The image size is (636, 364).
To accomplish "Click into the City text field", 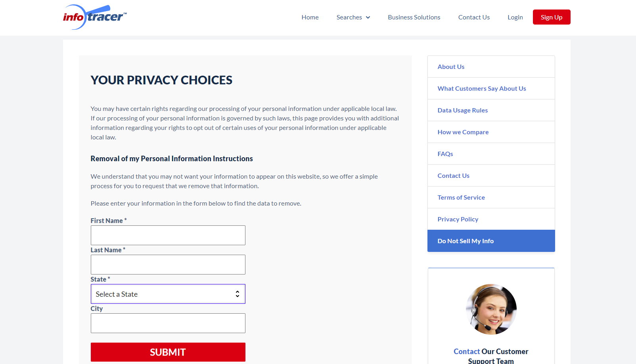I will [168, 323].
